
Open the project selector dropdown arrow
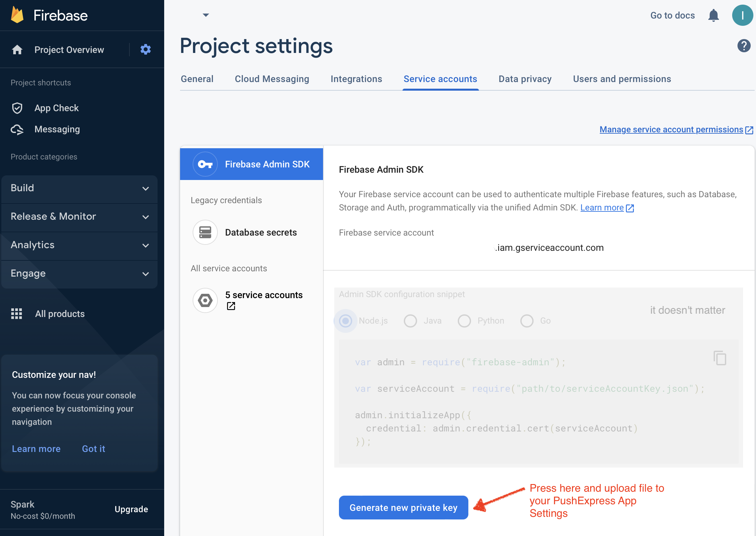click(x=206, y=15)
